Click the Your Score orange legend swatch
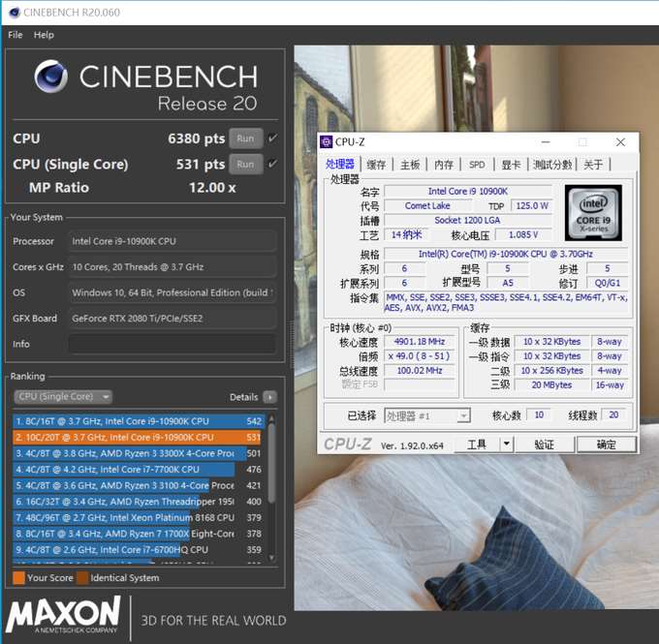 (x=19, y=578)
